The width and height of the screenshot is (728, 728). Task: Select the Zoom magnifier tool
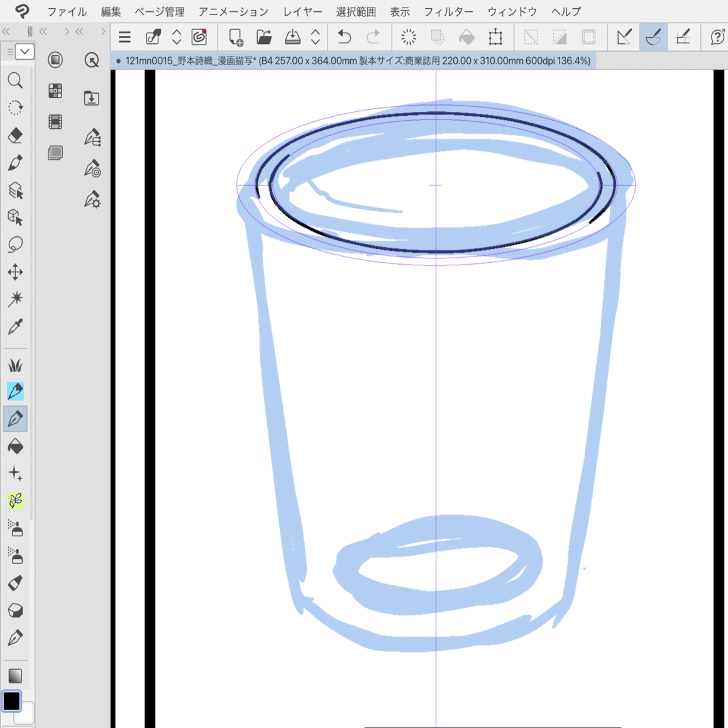click(15, 80)
